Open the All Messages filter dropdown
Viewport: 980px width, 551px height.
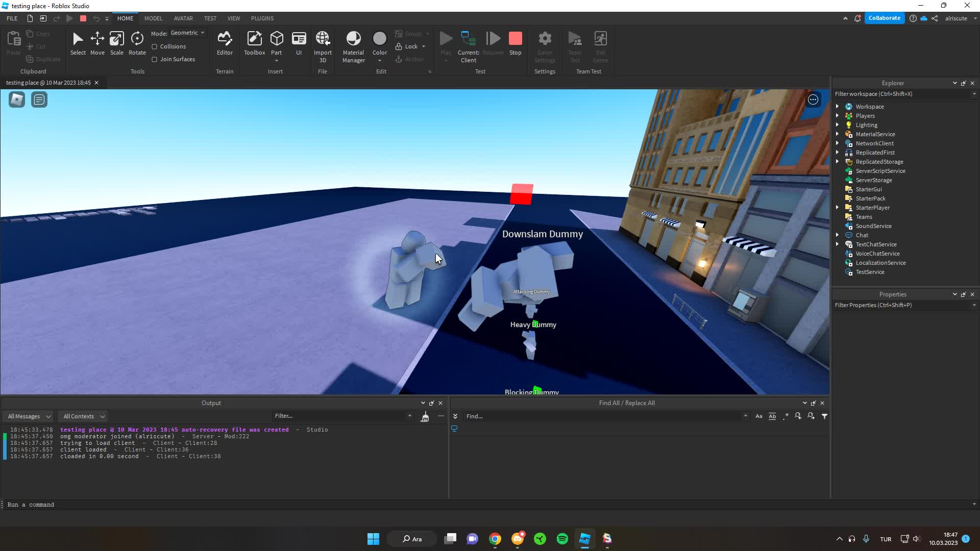pyautogui.click(x=29, y=416)
